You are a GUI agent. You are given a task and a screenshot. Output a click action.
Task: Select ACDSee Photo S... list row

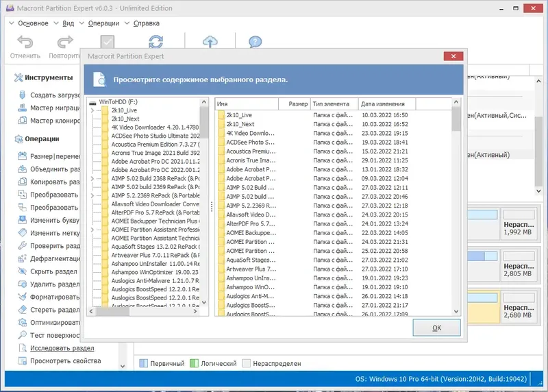point(334,143)
